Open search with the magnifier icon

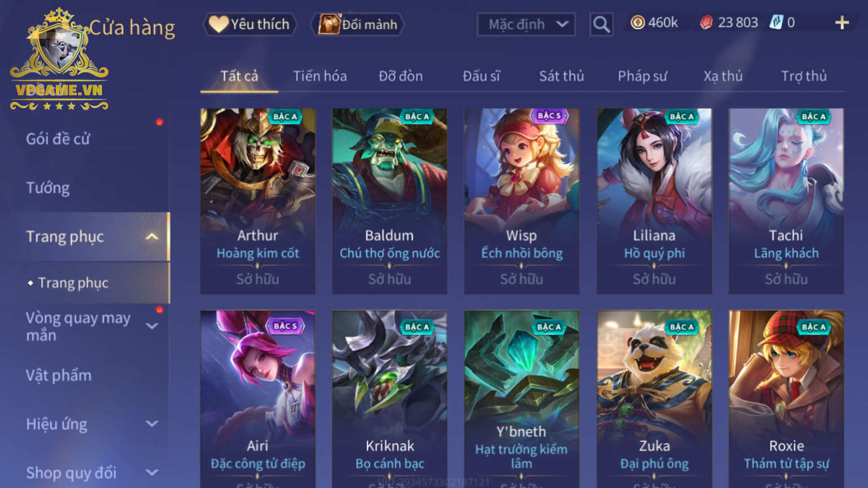601,24
